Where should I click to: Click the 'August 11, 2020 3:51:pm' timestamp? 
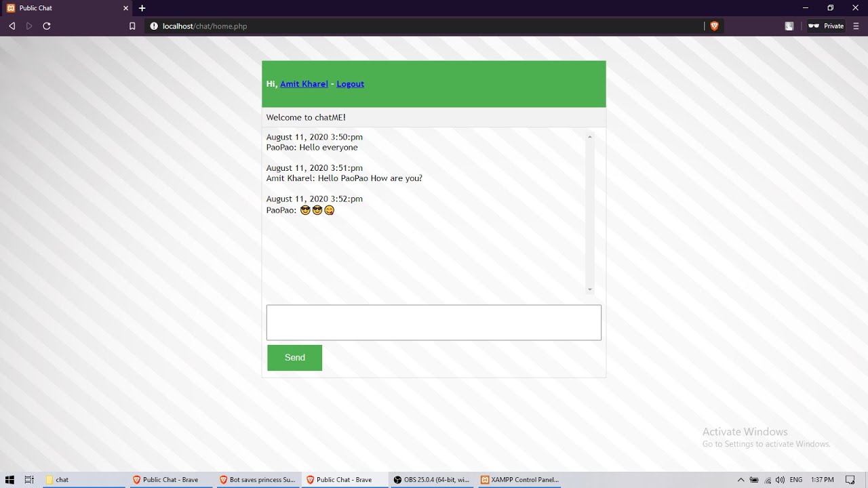[x=315, y=168]
